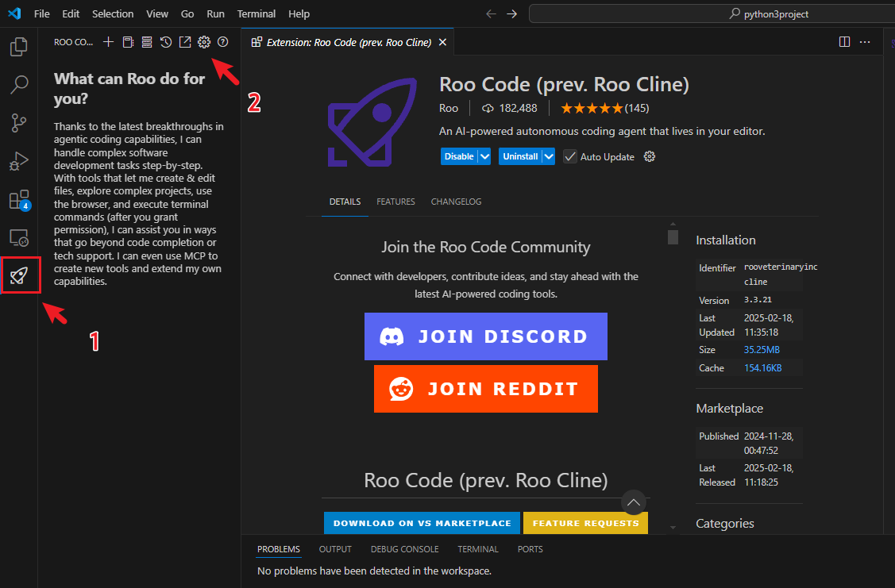The width and height of the screenshot is (895, 588).
Task: Open the File menu
Action: pyautogui.click(x=41, y=13)
